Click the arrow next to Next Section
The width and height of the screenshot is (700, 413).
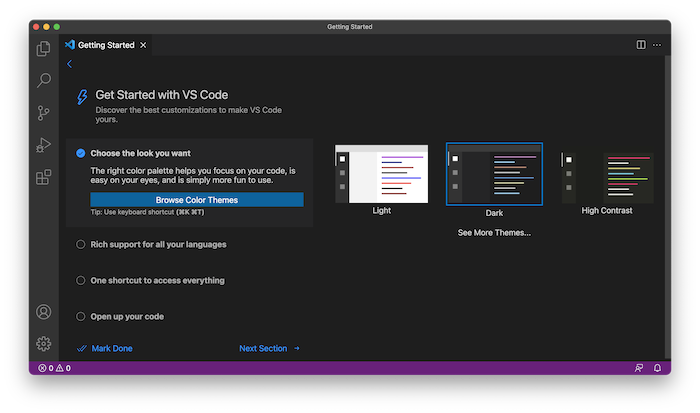pos(297,348)
